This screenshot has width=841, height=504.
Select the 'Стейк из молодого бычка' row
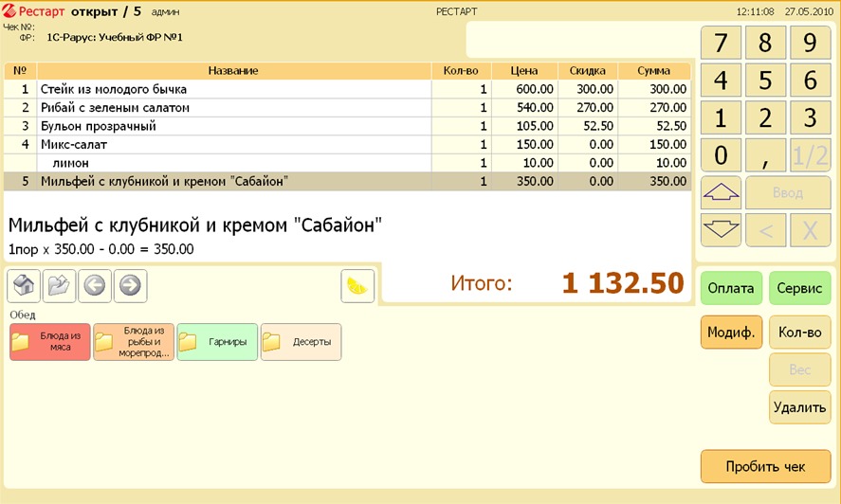pyautogui.click(x=235, y=89)
